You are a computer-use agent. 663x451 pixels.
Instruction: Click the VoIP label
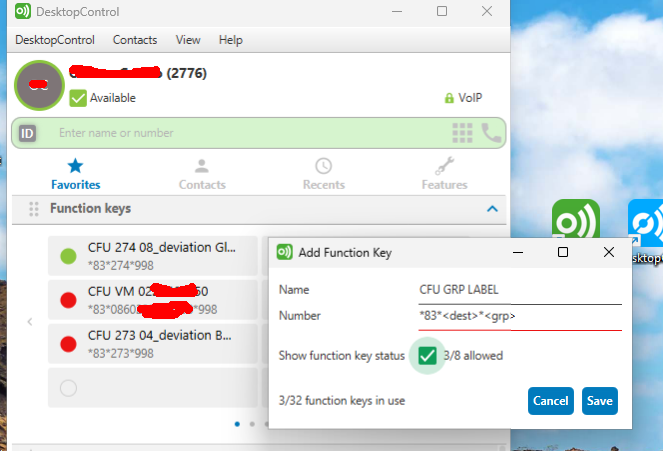click(x=470, y=98)
